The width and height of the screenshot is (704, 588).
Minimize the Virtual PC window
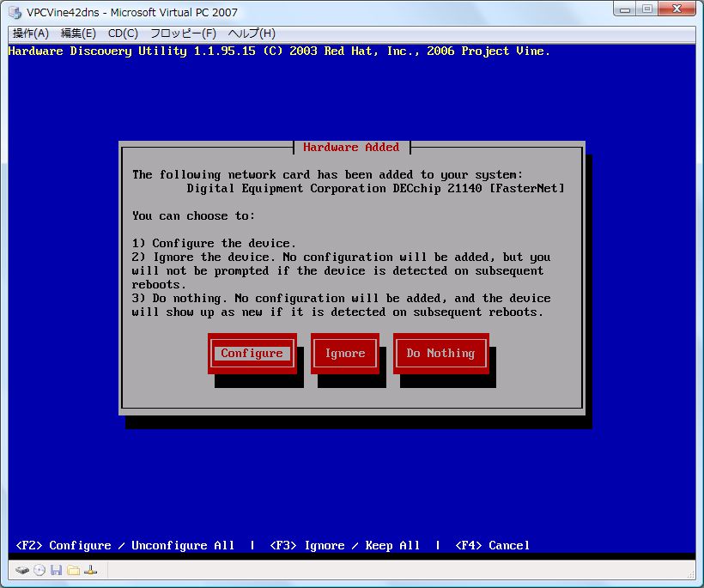[625, 9]
